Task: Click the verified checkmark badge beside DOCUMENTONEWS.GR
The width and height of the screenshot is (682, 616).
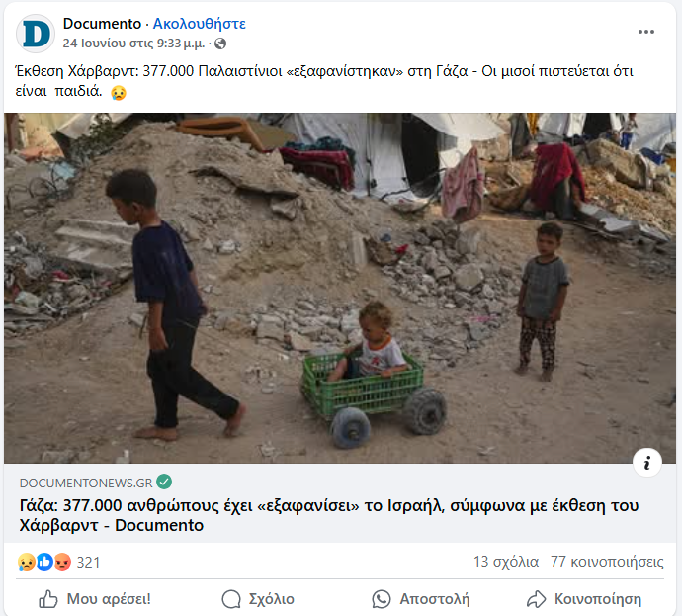Action: pos(164,482)
